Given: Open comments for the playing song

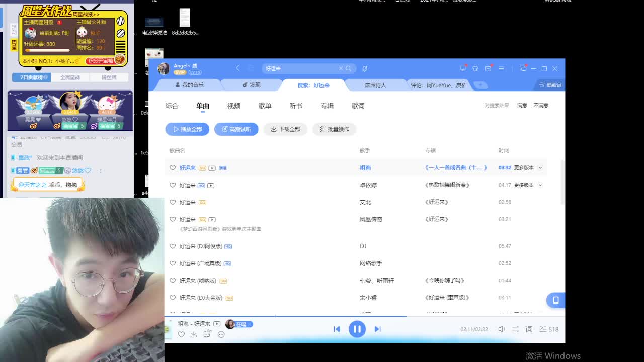Looking at the screenshot, I should (207, 334).
